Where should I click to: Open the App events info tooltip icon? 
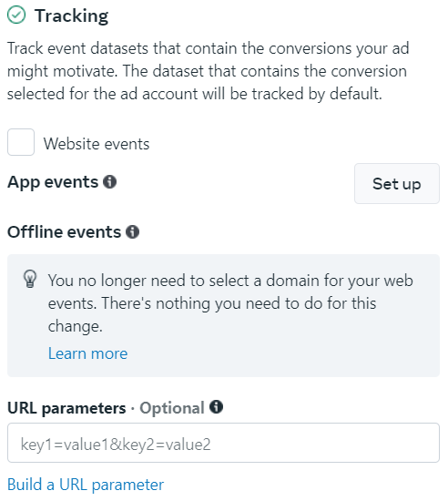click(109, 182)
